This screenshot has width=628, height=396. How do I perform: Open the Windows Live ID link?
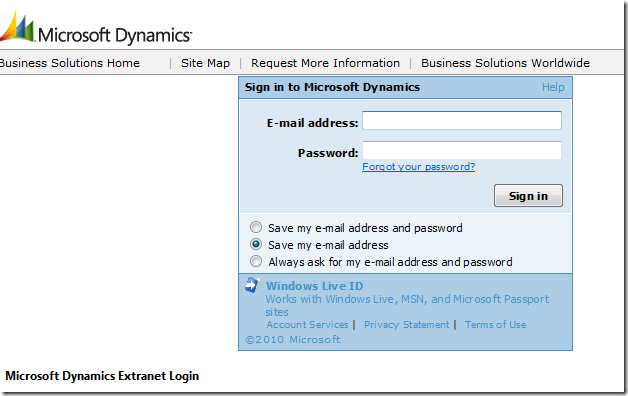(315, 286)
